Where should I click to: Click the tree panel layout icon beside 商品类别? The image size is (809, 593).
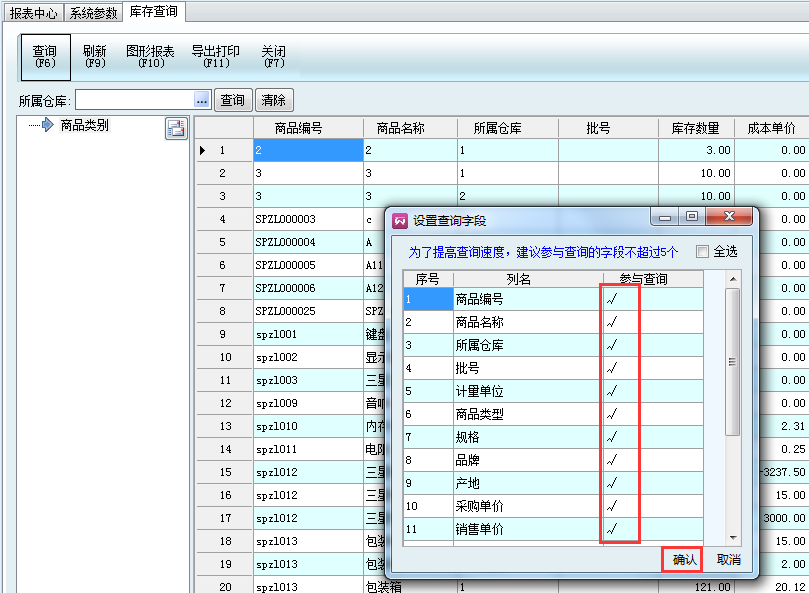[x=175, y=127]
